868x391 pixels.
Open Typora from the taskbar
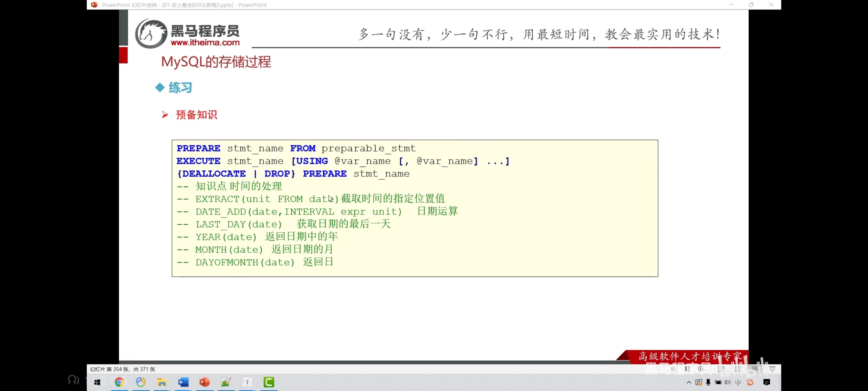[247, 382]
